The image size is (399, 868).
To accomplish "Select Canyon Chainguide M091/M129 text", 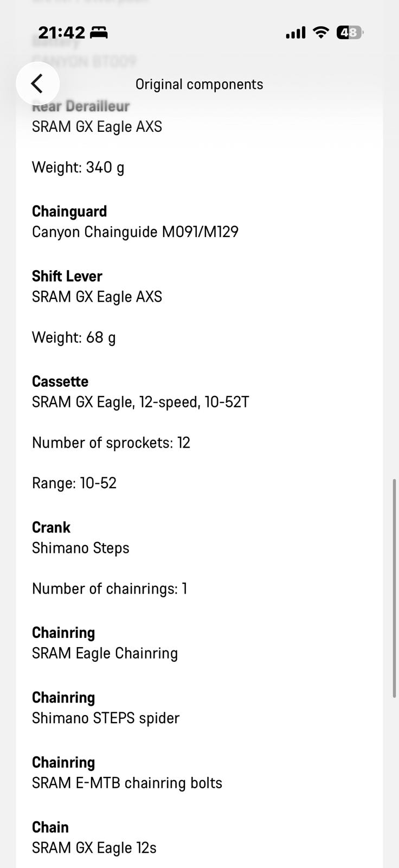I will (x=135, y=232).
